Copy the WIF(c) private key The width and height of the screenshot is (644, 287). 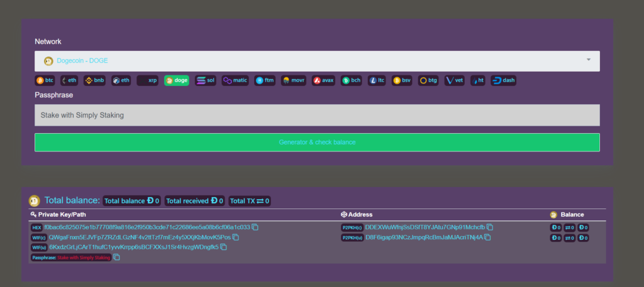pos(235,237)
